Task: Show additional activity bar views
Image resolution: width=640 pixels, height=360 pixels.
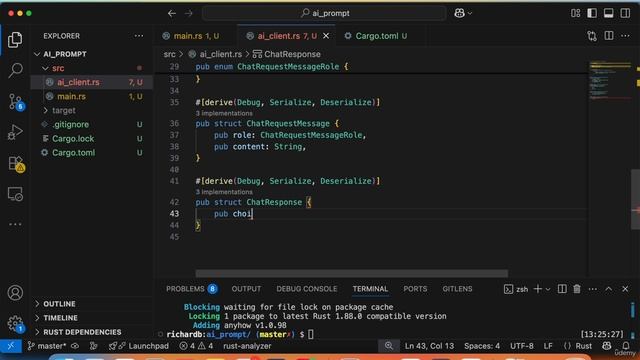Action: pos(15,224)
